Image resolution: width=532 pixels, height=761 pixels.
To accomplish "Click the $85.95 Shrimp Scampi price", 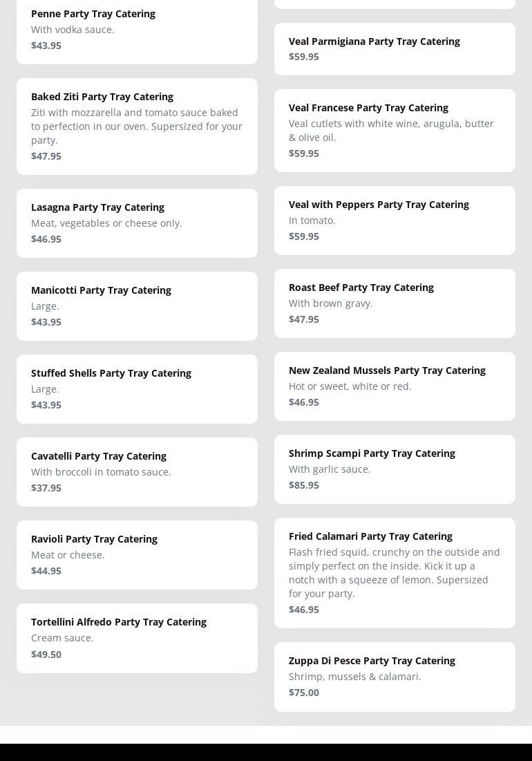I will click(x=304, y=485).
